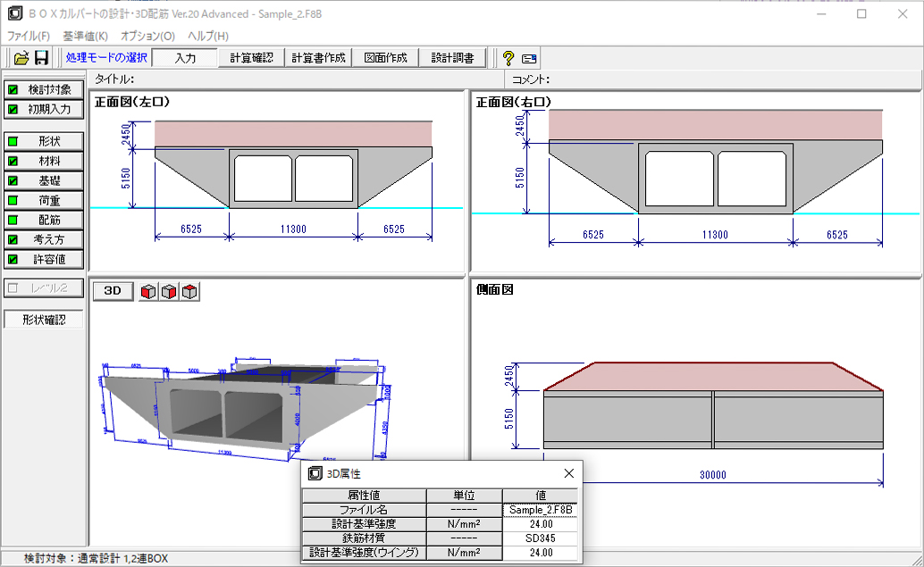The width and height of the screenshot is (924, 567).
Task: Click the 初期入力 button
Action: [44, 109]
